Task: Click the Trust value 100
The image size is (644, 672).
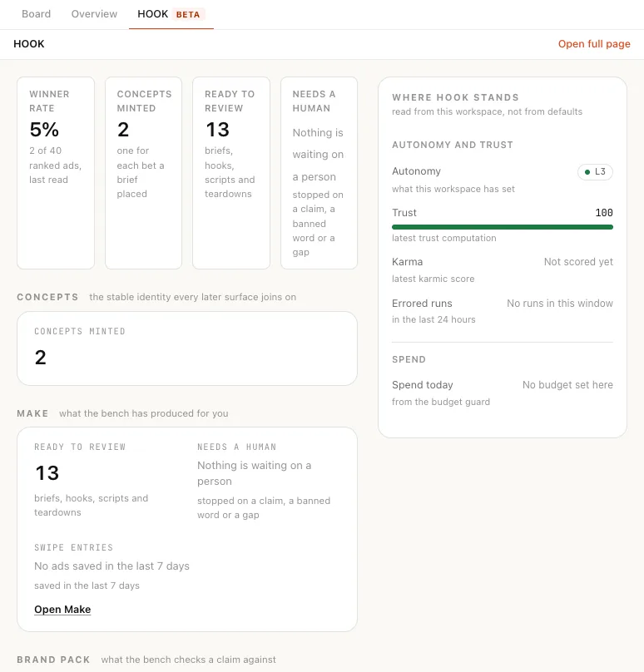Action: (x=604, y=213)
